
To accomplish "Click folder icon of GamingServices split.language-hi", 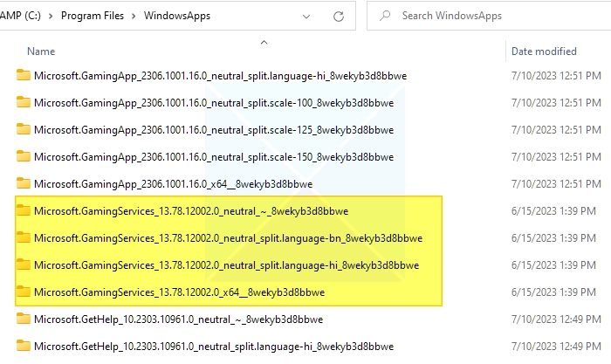I will tap(24, 264).
